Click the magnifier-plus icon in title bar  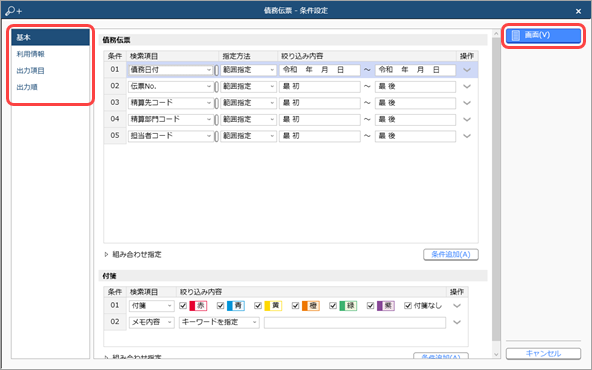[x=14, y=11]
